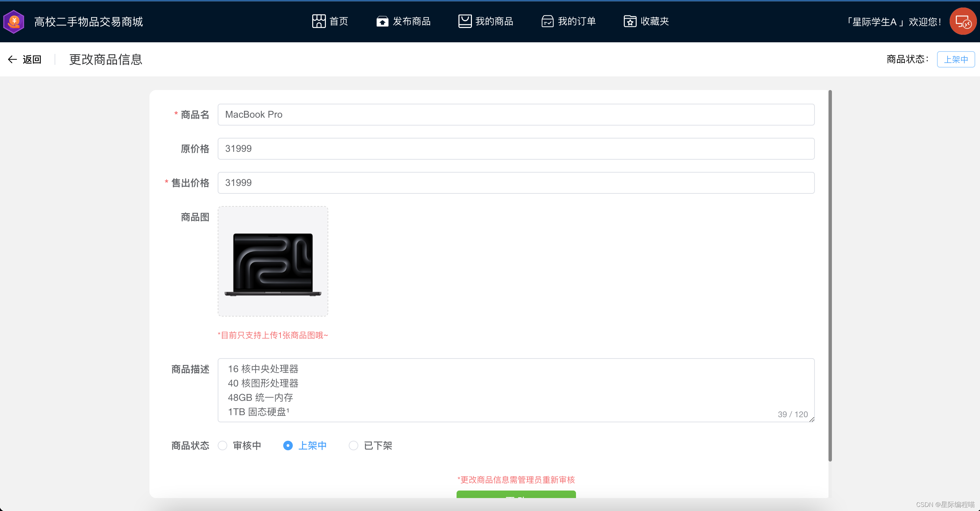Click the 返回 link
This screenshot has height=511, width=980.
32,59
